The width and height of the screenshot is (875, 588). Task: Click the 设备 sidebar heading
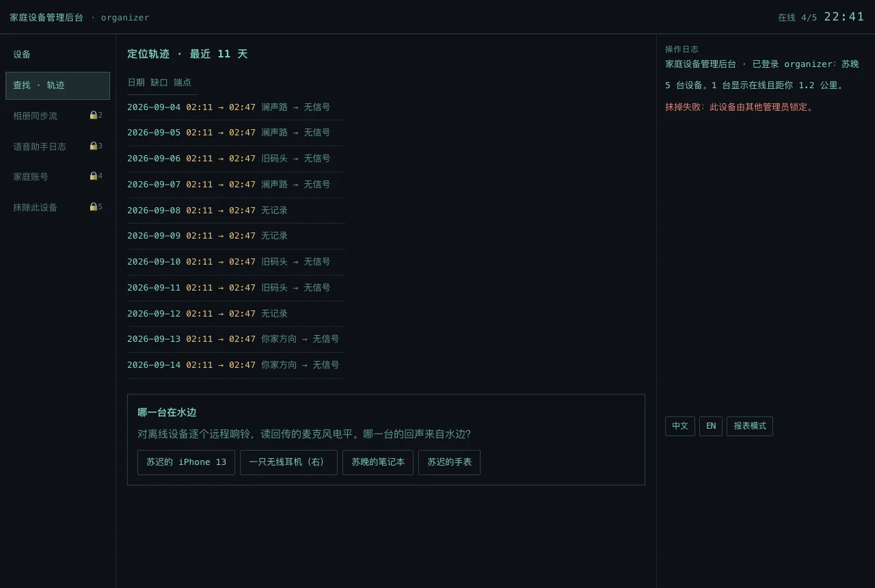tap(22, 55)
